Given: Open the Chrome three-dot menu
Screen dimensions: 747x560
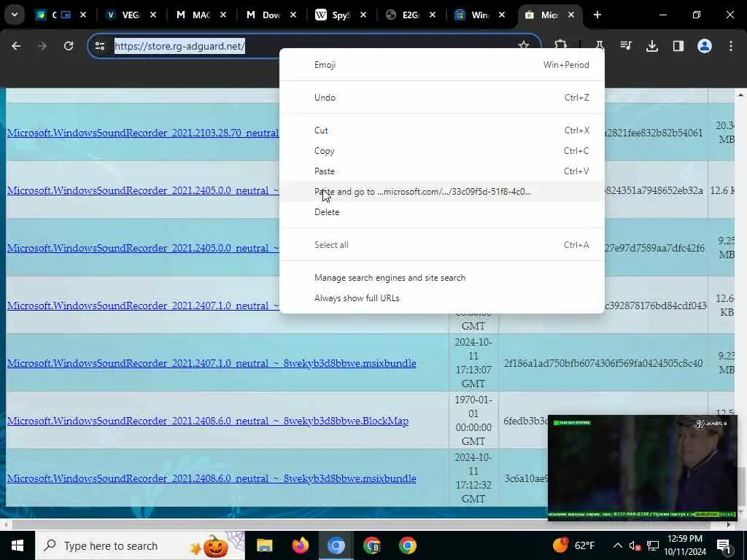Looking at the screenshot, I should point(731,46).
